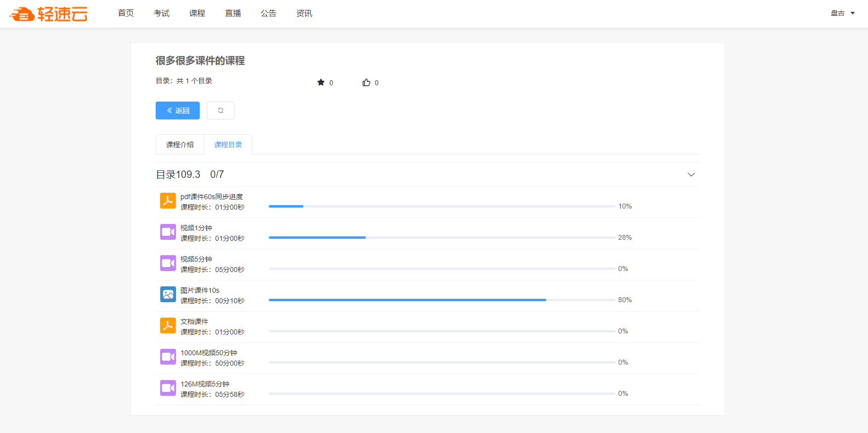This screenshot has width=868, height=433.
Task: Click the 1000M视频50分钟 title
Action: 209,353
